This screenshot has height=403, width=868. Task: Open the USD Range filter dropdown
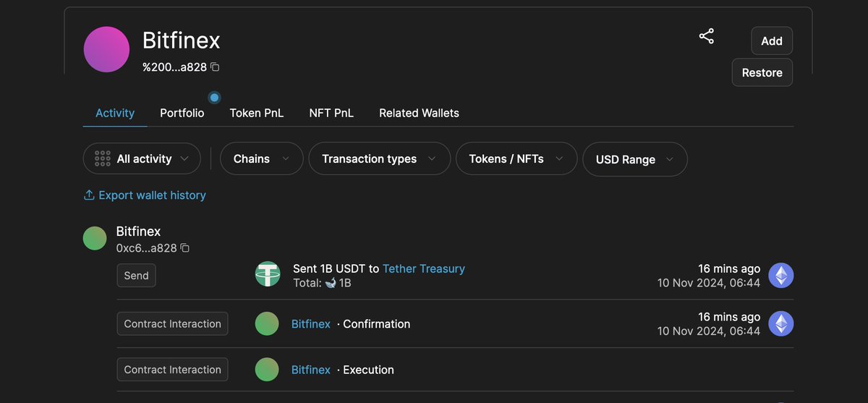[635, 158]
